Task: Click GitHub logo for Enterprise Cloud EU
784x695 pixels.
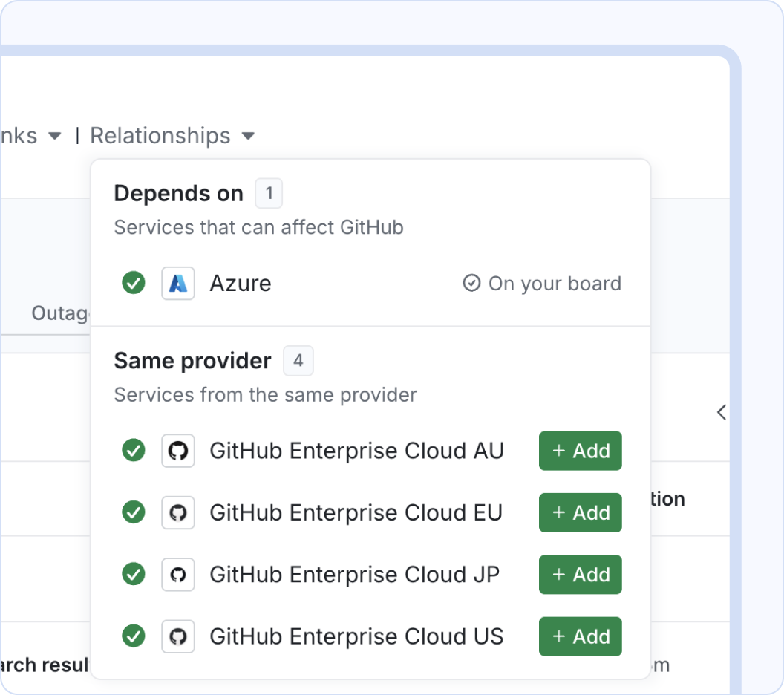Action: click(x=178, y=512)
